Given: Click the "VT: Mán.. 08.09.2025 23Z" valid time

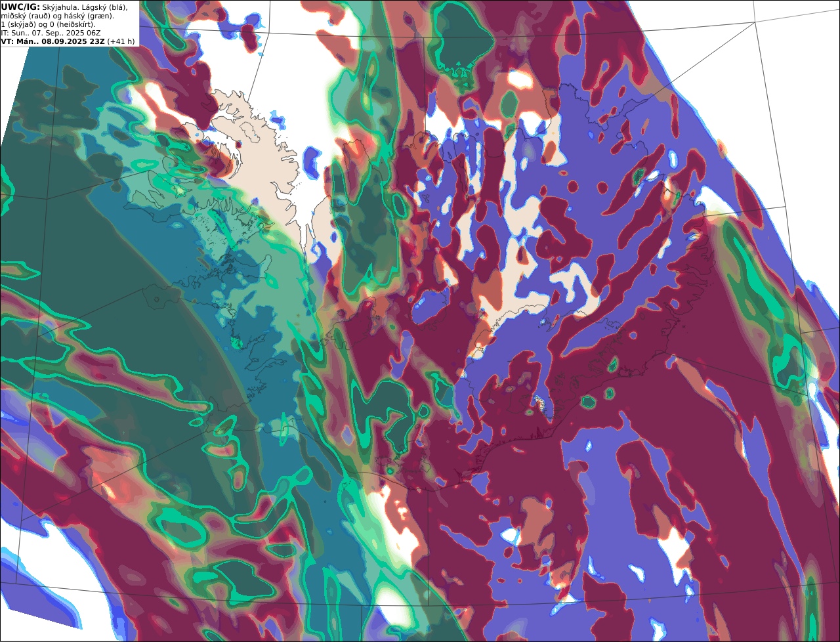Looking at the screenshot, I should (52, 41).
